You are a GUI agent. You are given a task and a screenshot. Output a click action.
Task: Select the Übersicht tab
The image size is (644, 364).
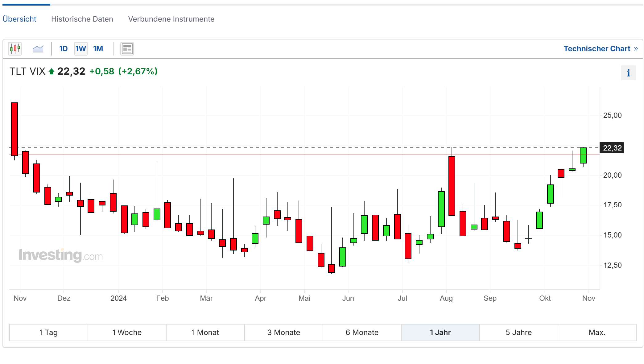click(x=19, y=19)
